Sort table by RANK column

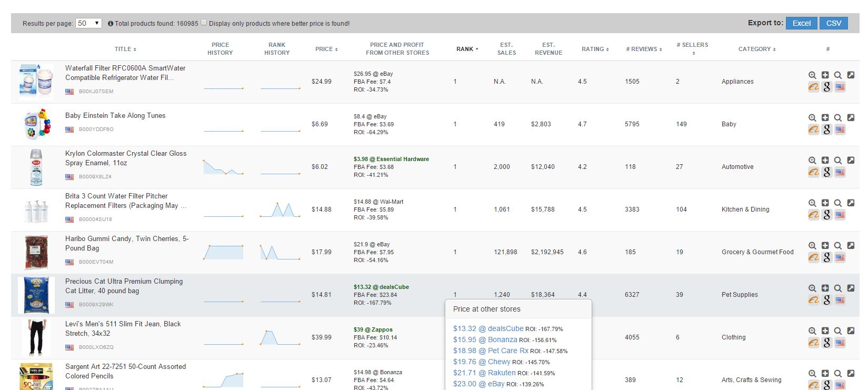click(467, 49)
